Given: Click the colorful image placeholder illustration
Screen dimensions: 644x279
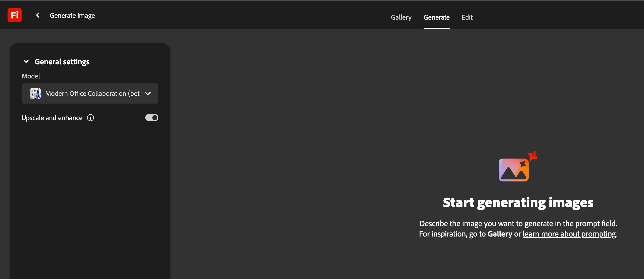Looking at the screenshot, I should [x=514, y=170].
